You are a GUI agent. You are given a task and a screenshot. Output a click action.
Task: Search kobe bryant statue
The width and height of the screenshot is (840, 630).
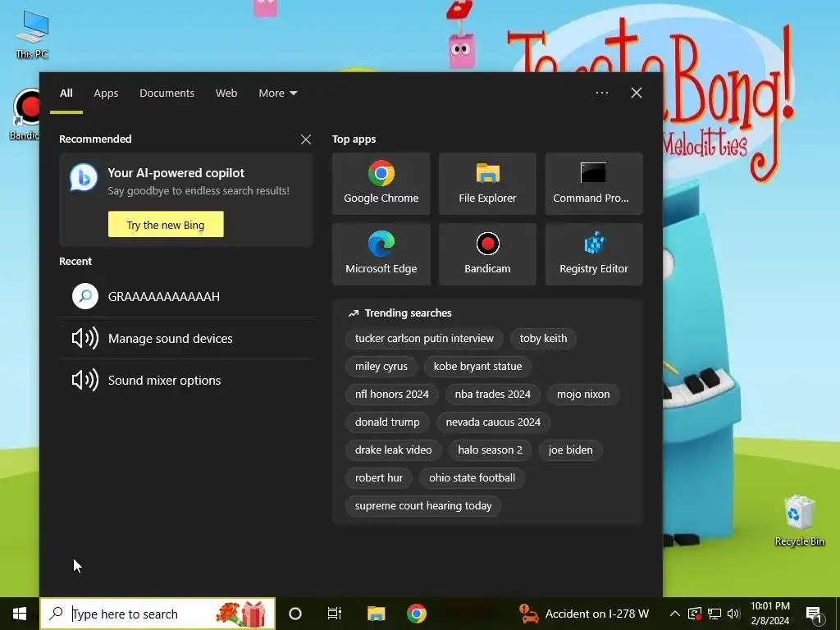(477, 367)
